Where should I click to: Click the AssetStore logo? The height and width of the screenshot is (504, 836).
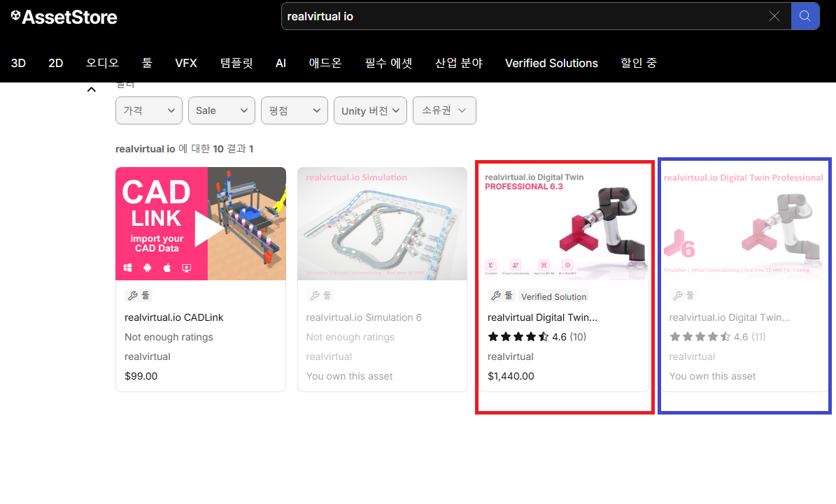pos(64,17)
